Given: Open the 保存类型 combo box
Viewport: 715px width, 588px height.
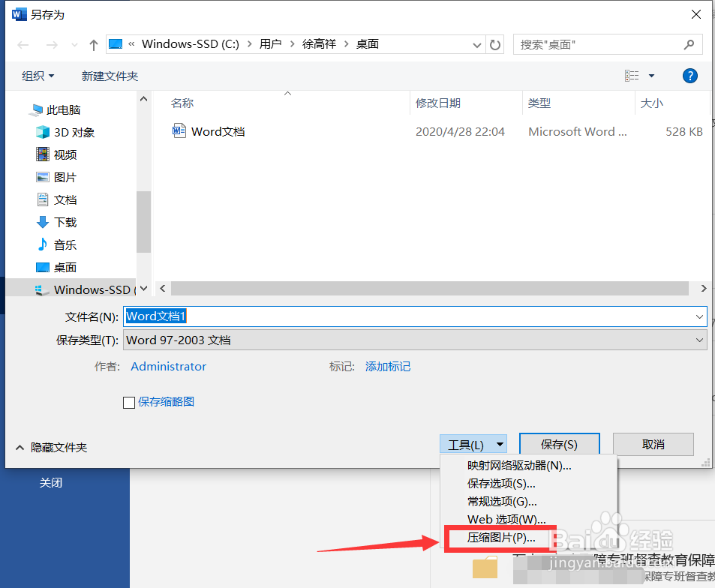Looking at the screenshot, I should [415, 340].
